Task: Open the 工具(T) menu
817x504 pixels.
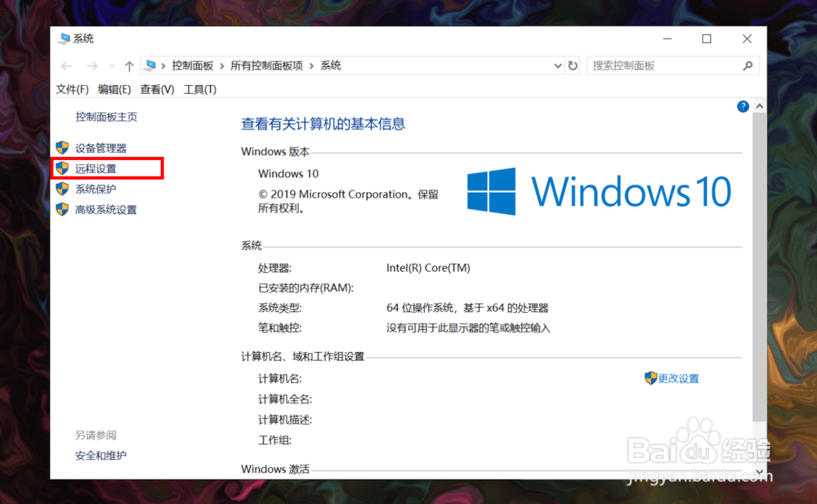Action: 200,90
